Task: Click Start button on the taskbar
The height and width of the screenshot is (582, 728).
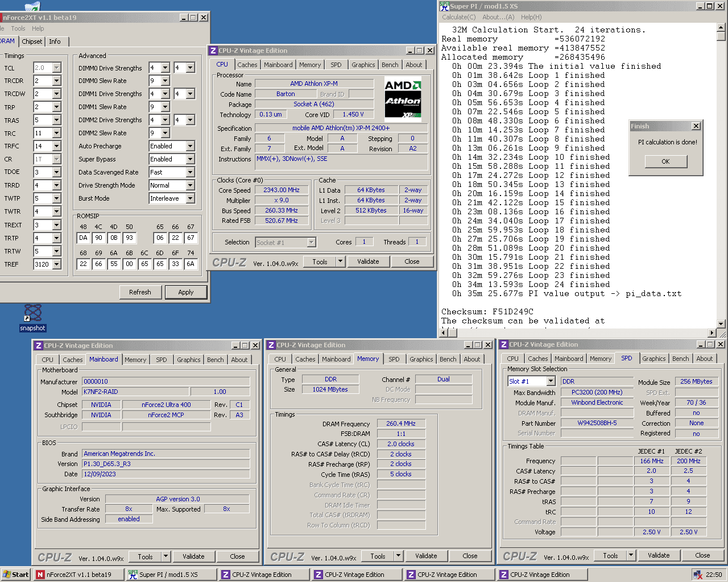Action: pos(16,575)
